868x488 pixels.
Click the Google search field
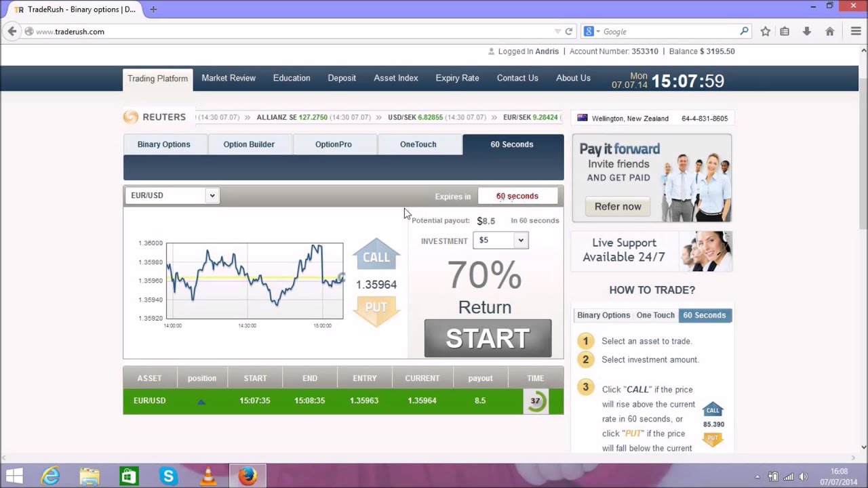coord(668,31)
